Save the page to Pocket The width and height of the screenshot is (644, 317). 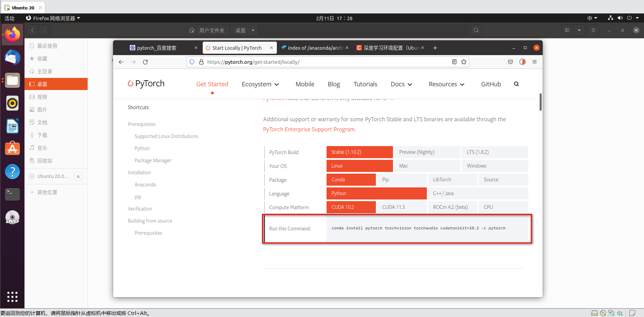coord(510,62)
